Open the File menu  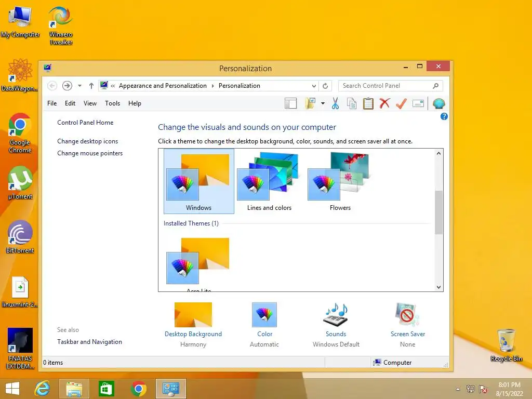52,103
